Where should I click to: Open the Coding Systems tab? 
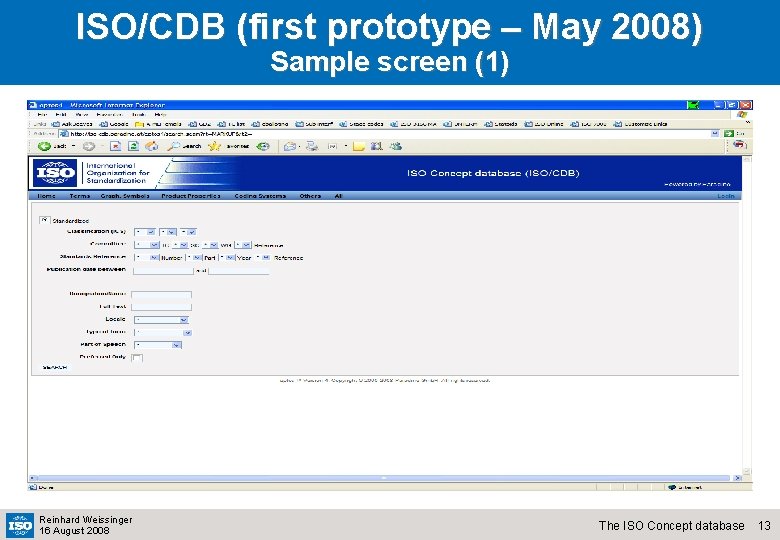(260, 196)
